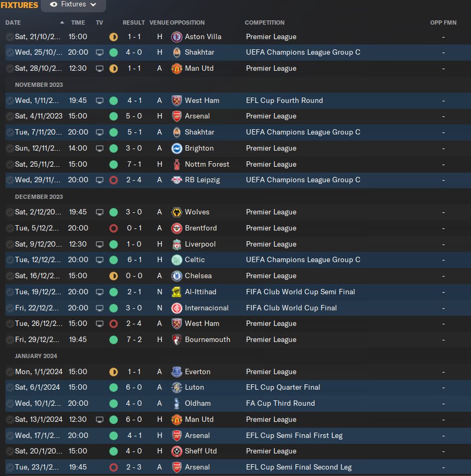The image size is (471, 476).
Task: Click the West Ham badge in EFL Cup Fourth Round row
Action: click(177, 100)
